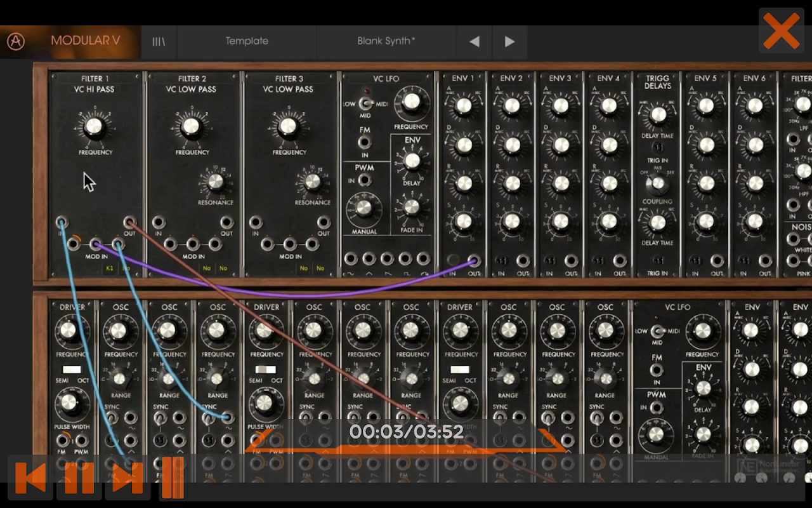Click the ENV 1 OUT jack
The height and width of the screenshot is (508, 812).
pyautogui.click(x=473, y=260)
